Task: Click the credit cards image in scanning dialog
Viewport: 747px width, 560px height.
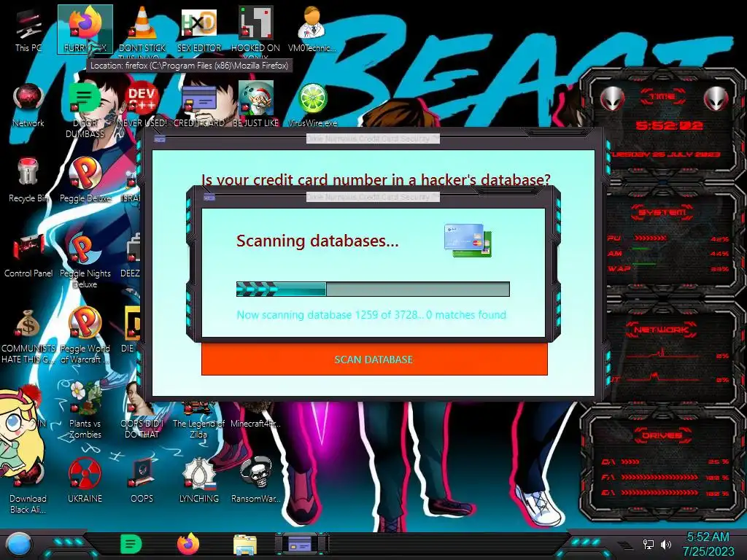Action: click(468, 241)
